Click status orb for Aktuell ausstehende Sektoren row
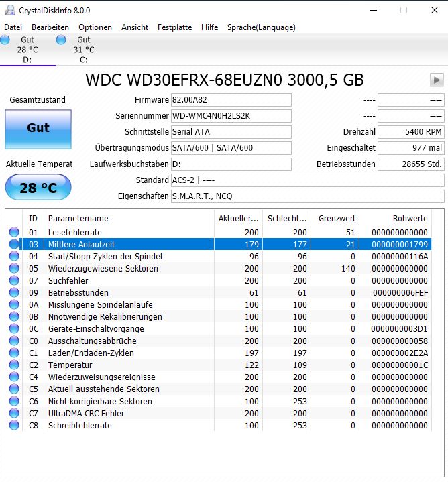Screen dimensions: 448x482 point(14,389)
